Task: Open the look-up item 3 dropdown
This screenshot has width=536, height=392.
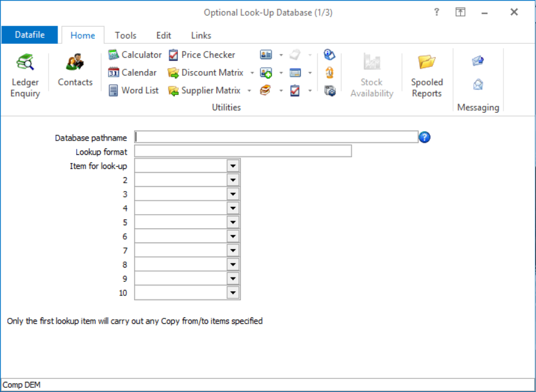Action: click(x=233, y=194)
